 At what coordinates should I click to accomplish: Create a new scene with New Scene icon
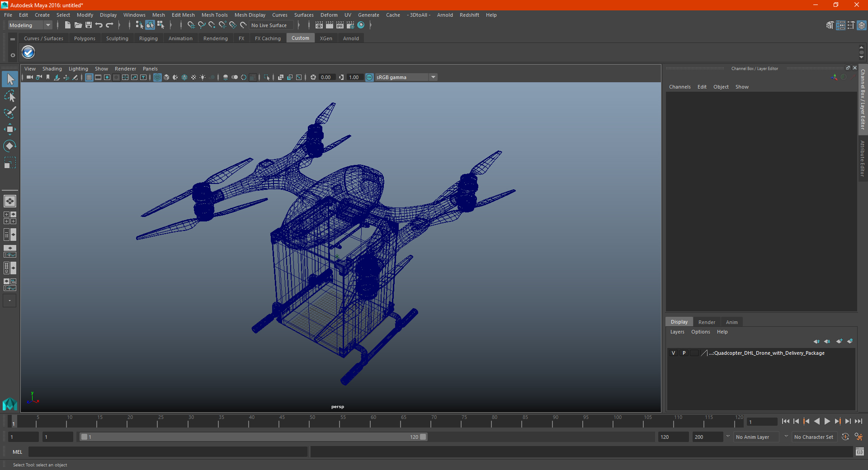pos(67,25)
